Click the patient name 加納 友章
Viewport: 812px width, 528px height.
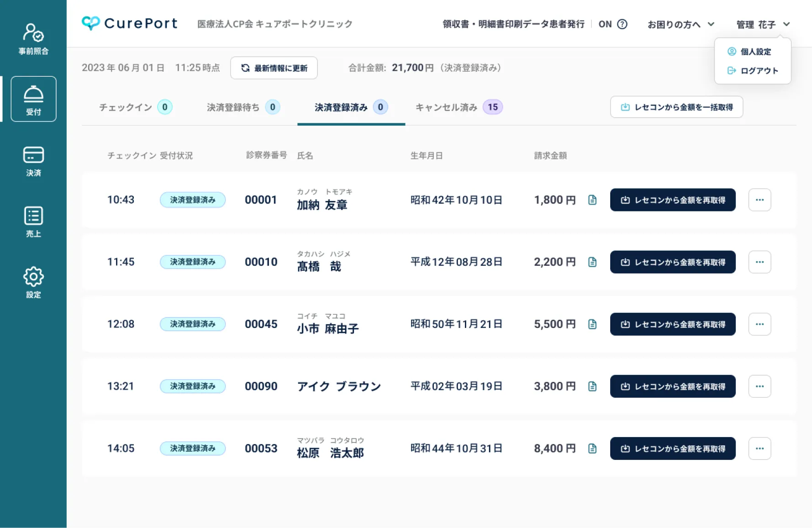322,205
